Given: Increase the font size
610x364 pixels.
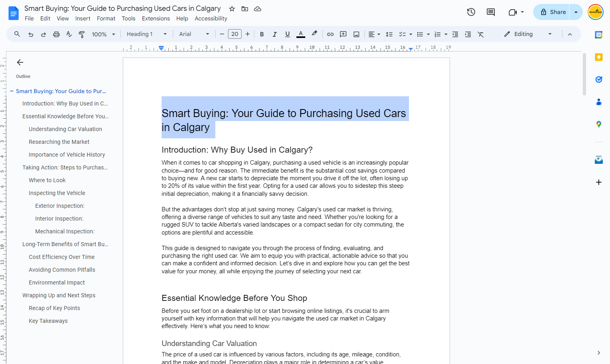Looking at the screenshot, I should [248, 34].
